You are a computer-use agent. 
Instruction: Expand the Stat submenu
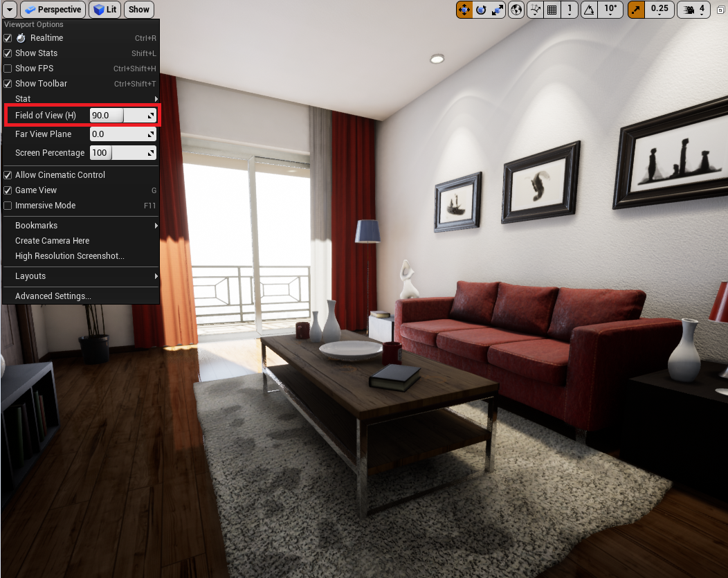click(81, 99)
